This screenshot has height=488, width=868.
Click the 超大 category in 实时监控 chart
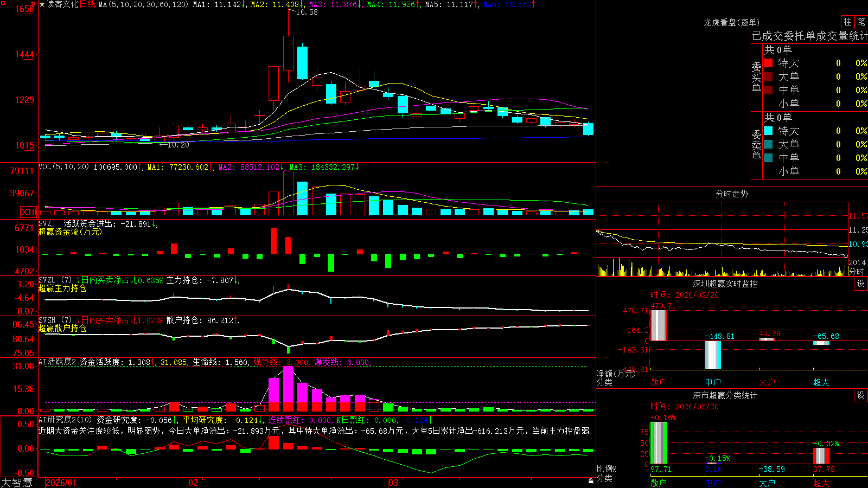(x=821, y=382)
